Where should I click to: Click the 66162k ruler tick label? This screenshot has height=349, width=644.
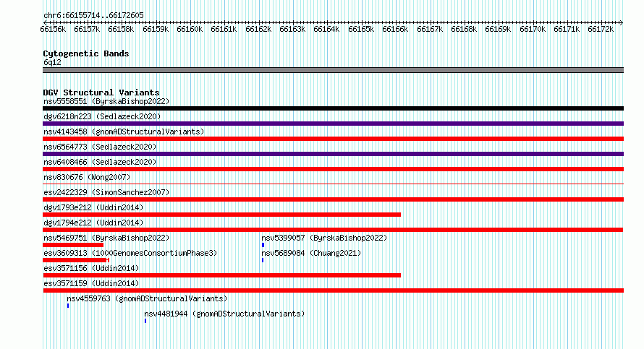(258, 29)
